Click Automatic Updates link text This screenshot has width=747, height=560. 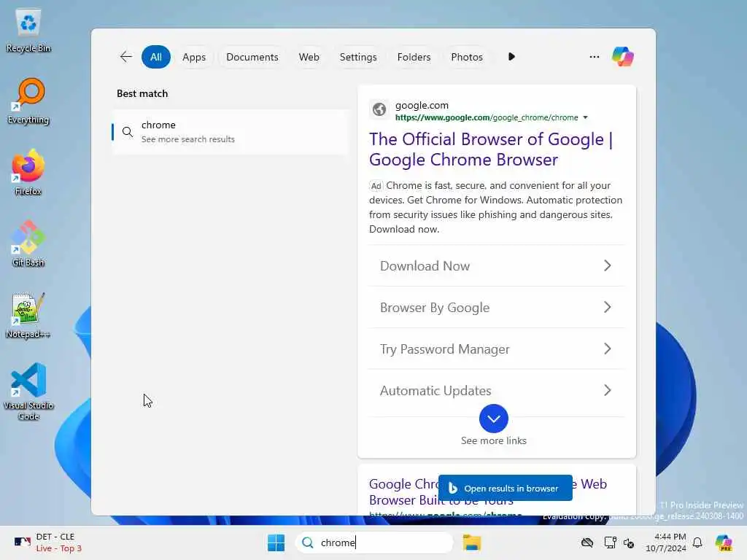pyautogui.click(x=436, y=391)
